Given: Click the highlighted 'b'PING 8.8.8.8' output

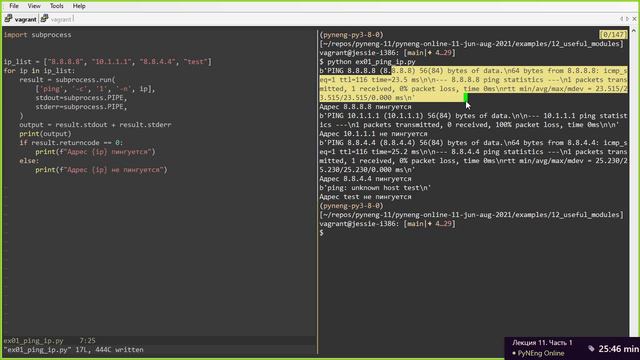Looking at the screenshot, I should tap(473, 84).
